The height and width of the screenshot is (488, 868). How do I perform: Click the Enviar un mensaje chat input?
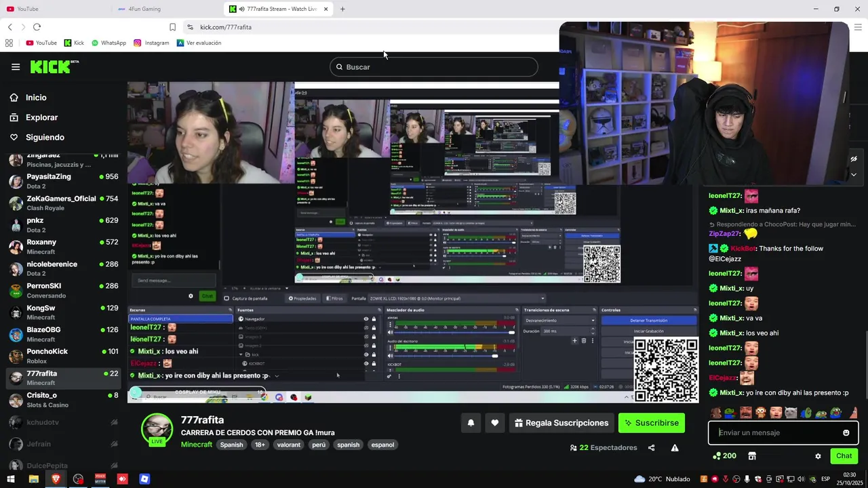(x=776, y=432)
